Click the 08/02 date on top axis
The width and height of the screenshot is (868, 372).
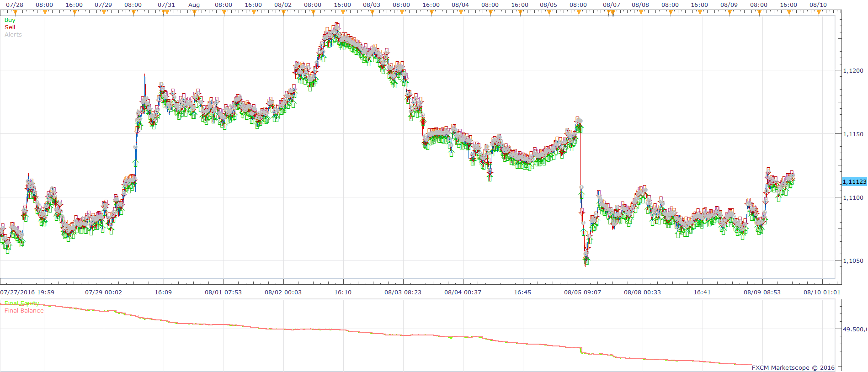pos(283,5)
